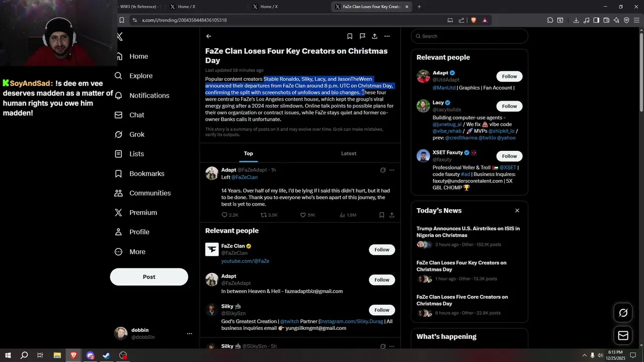View analytics for Adapt's post with 1.9M views

(x=348, y=215)
